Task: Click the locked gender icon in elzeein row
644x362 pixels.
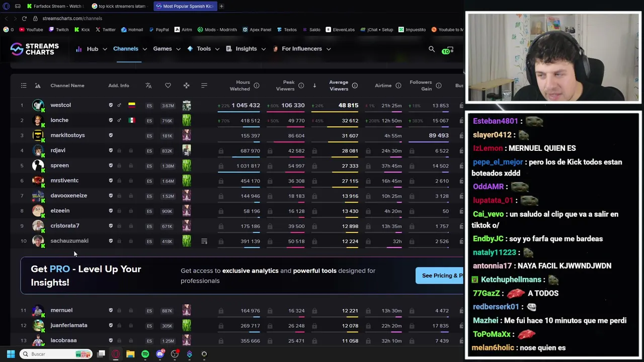Action: pyautogui.click(x=119, y=211)
